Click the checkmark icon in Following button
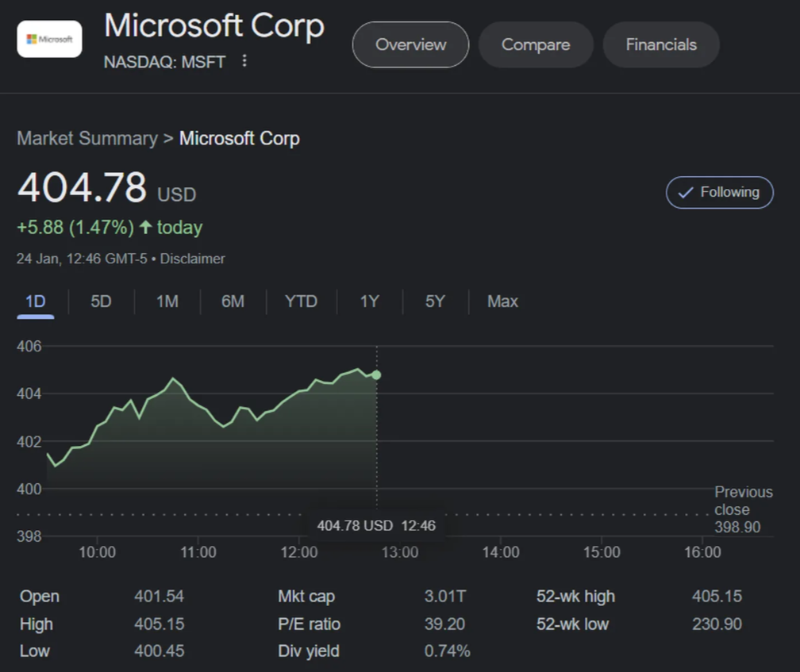 pyautogui.click(x=686, y=193)
